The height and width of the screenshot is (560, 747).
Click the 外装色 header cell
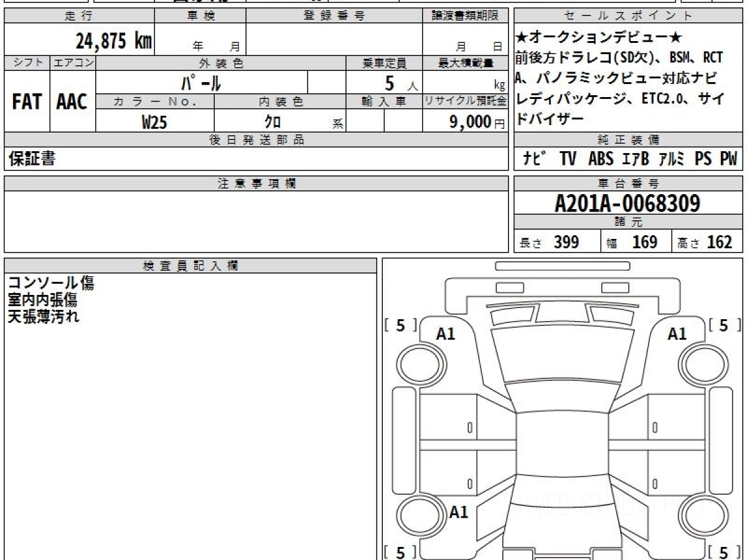tap(221, 63)
